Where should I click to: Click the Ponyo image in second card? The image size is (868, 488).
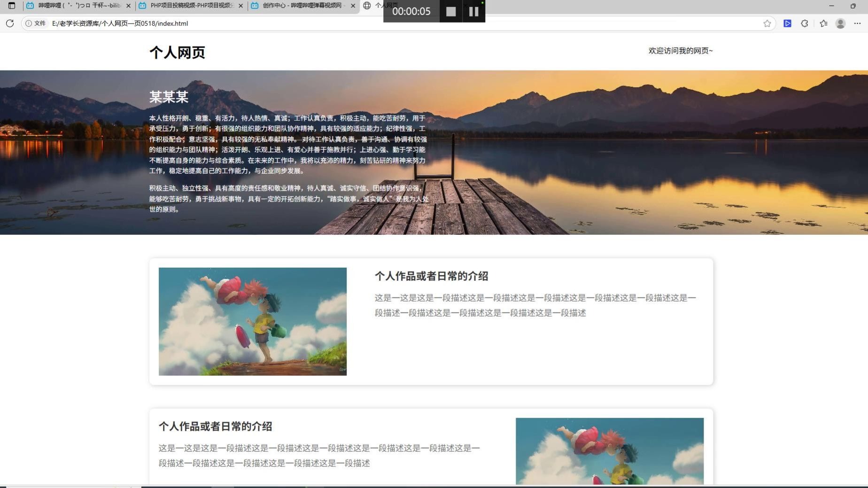[x=610, y=451]
